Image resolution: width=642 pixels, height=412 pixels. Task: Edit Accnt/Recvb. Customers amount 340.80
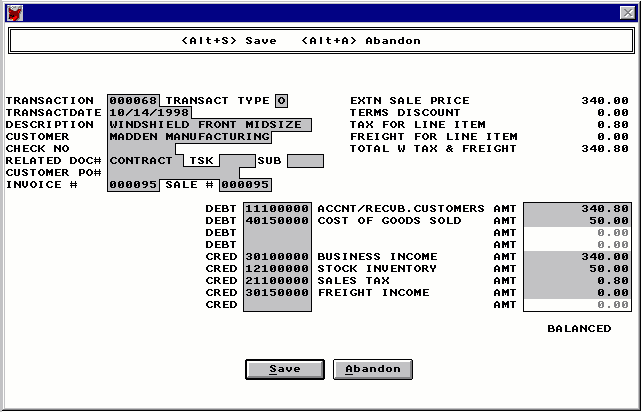point(577,208)
